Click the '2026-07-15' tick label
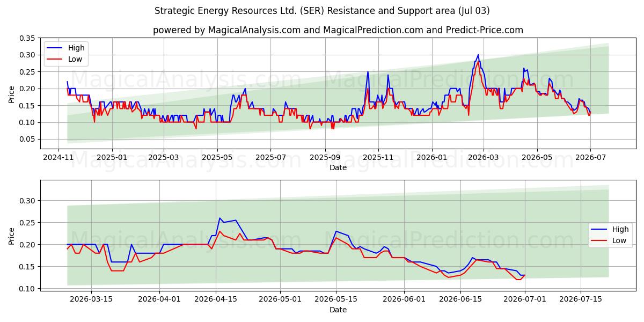 [581, 299]
